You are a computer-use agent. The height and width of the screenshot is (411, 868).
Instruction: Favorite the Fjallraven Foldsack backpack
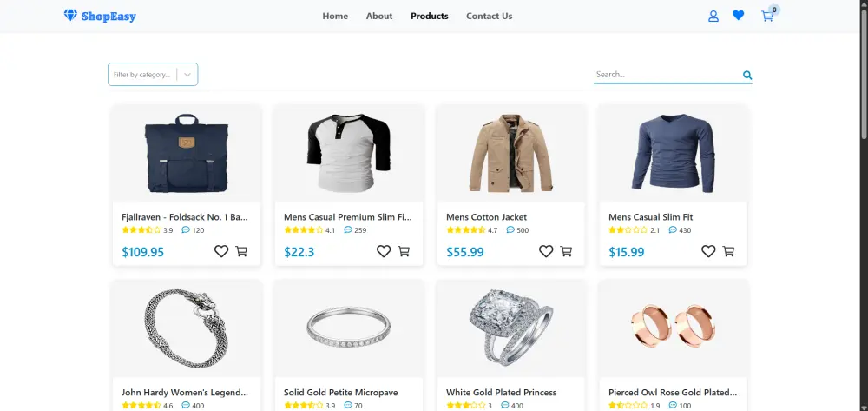coord(221,251)
